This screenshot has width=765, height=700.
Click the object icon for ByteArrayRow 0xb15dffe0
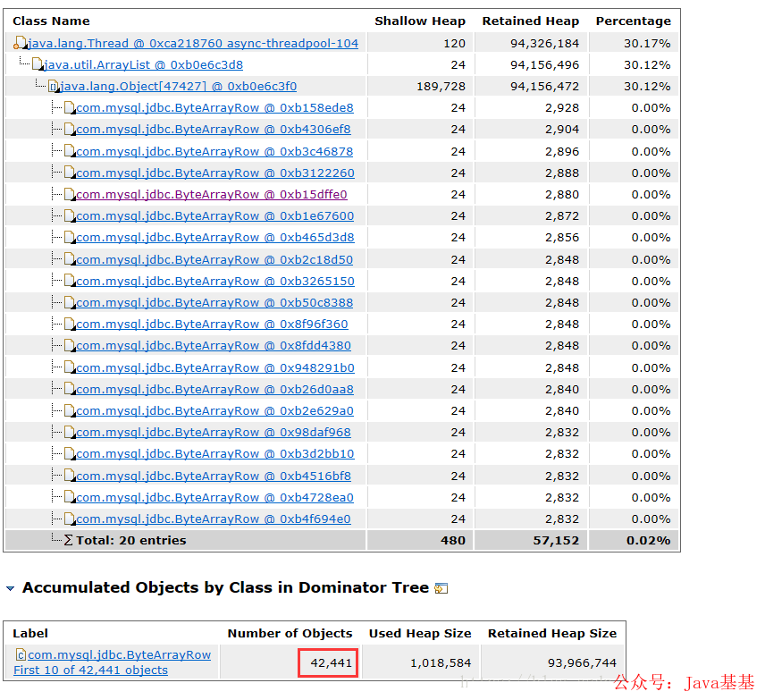point(70,194)
